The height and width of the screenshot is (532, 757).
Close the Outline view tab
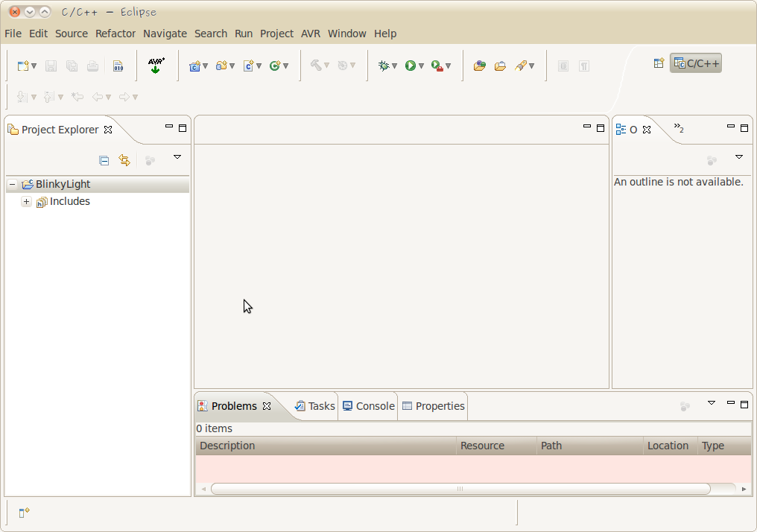coord(647,130)
